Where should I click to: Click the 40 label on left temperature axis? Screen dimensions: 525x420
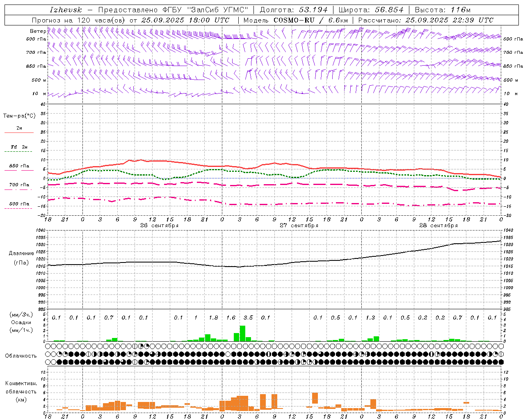43,104
